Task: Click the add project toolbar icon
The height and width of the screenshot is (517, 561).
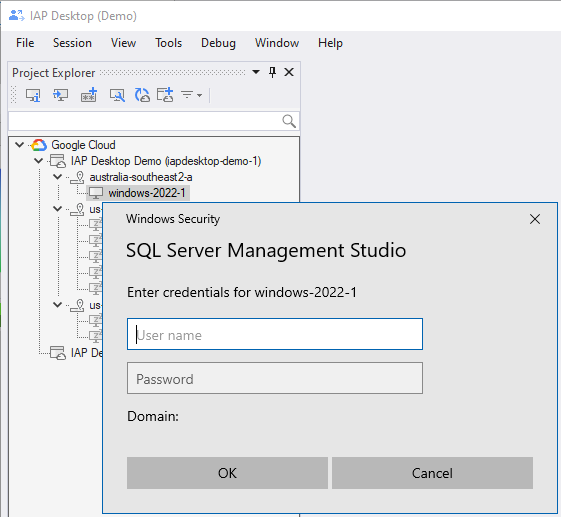Action: [165, 95]
